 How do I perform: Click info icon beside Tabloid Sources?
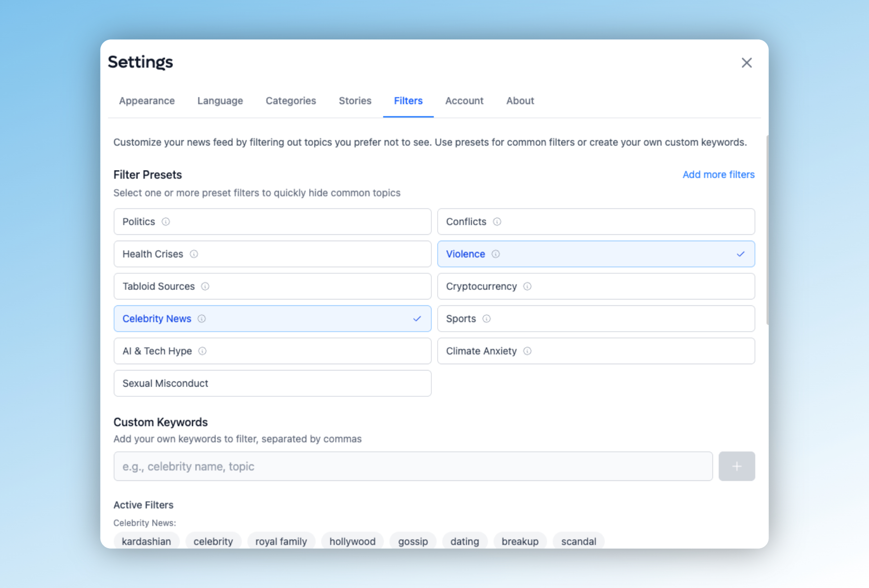click(205, 286)
